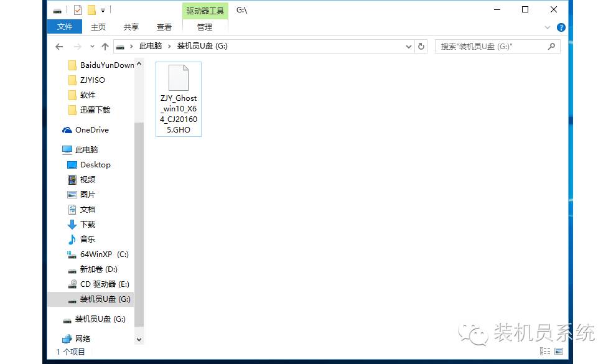Click the back navigation arrow
The image size is (616, 364).
[59, 45]
